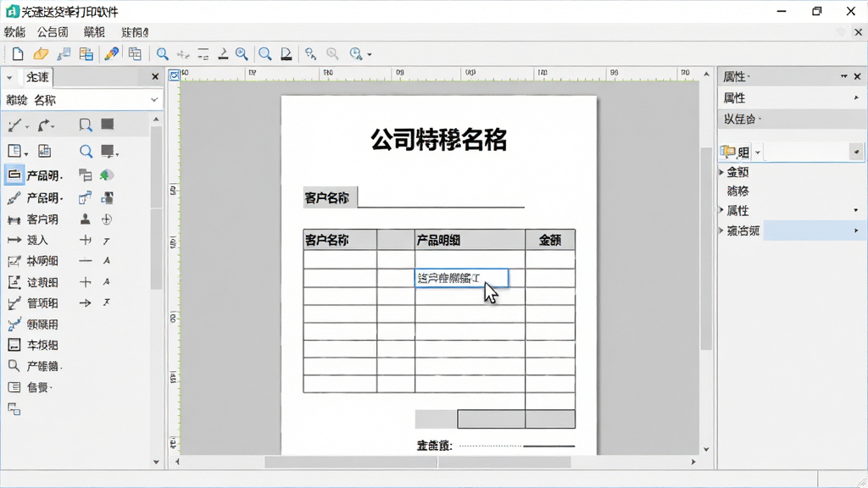Select the curved arrow tool

(44, 125)
